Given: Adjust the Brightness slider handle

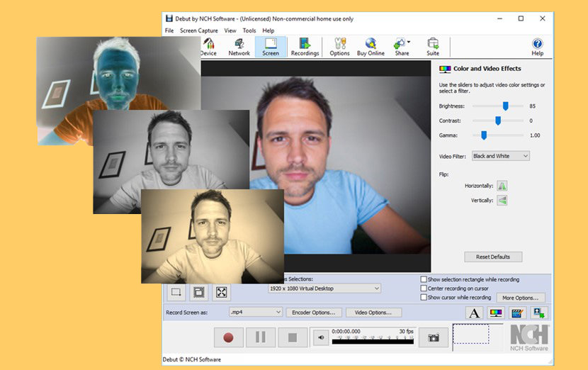Looking at the screenshot, I should click(x=506, y=106).
